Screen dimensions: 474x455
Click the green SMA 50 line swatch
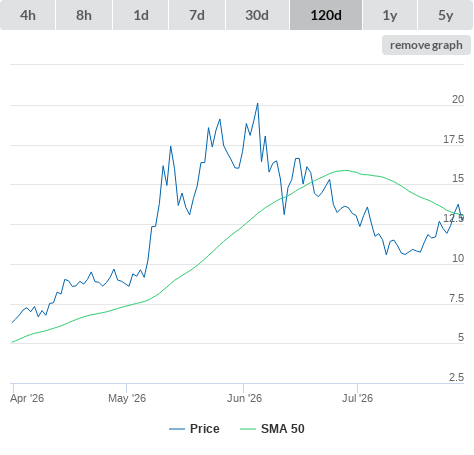click(248, 429)
